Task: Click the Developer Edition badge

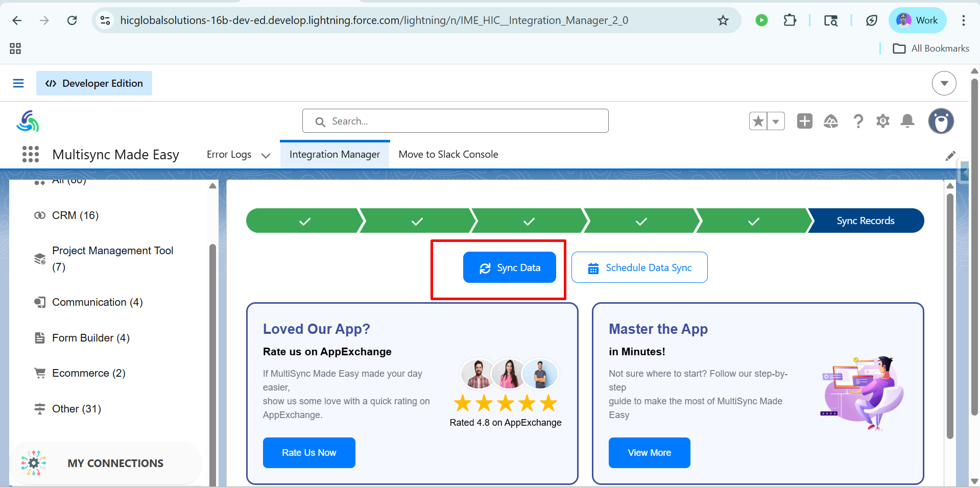Action: click(x=94, y=83)
